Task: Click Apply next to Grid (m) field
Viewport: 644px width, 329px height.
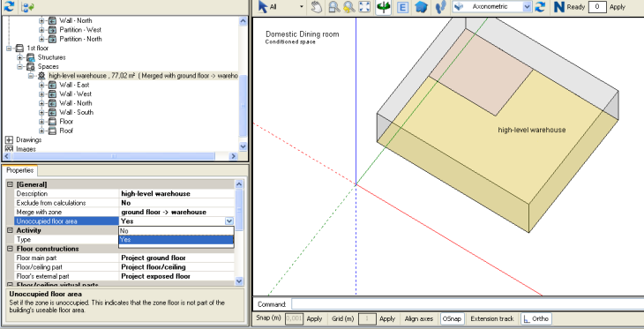Action: click(387, 318)
